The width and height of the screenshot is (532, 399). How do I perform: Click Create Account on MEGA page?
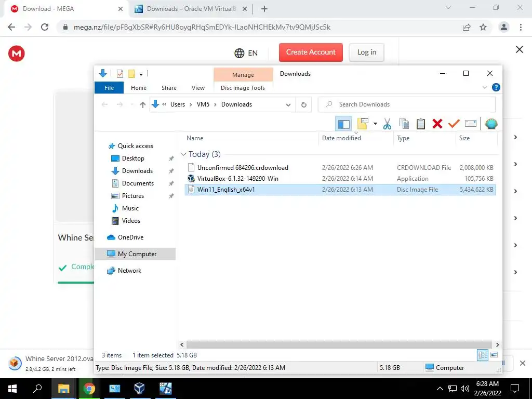311,52
